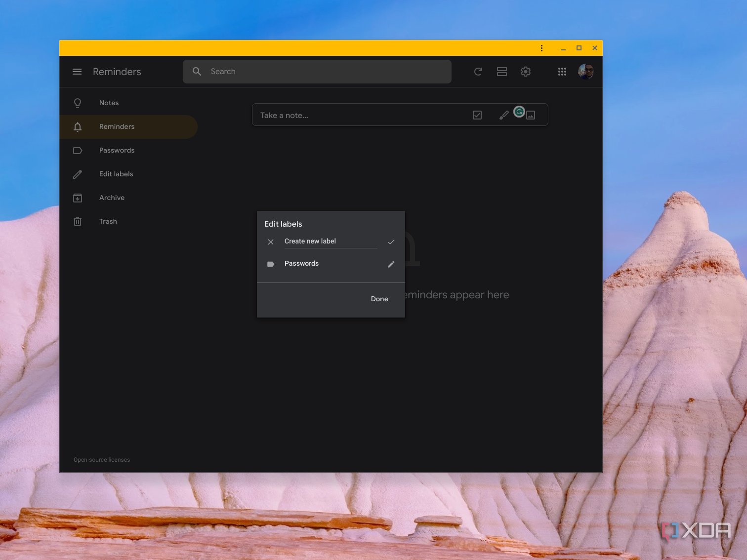
Task: Add a new note with image
Action: [531, 115]
